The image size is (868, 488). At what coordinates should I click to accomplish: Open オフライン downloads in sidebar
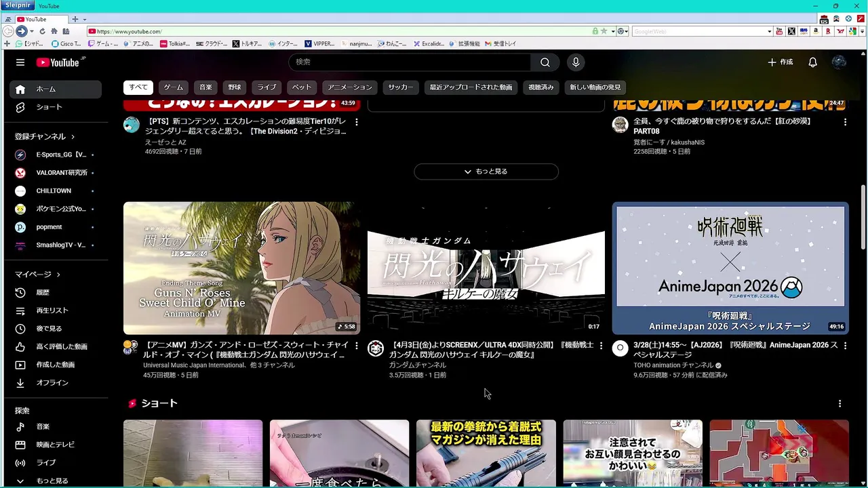pos(56,383)
